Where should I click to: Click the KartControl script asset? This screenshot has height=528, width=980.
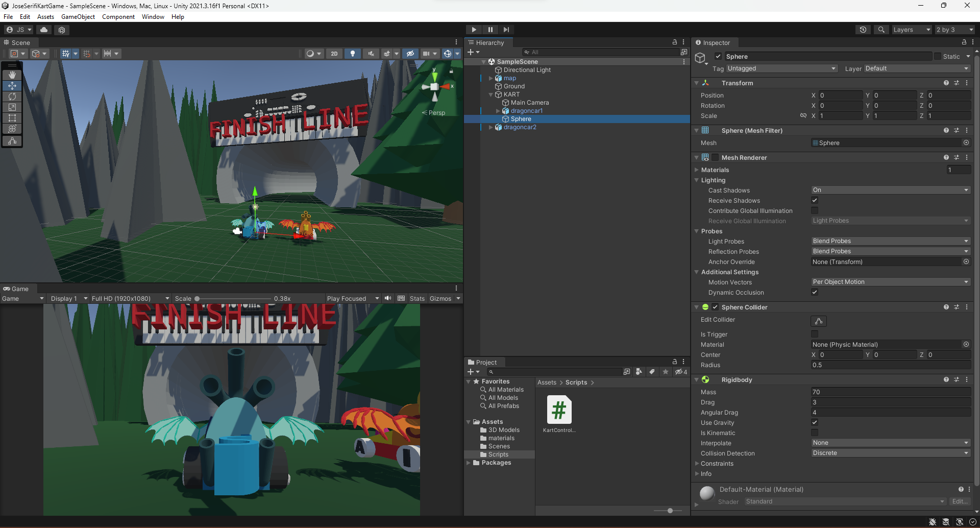559,414
